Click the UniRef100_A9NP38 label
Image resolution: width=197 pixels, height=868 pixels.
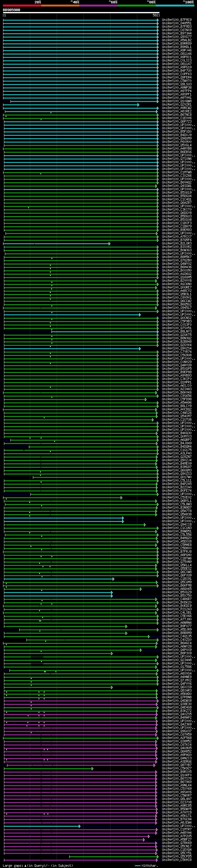point(176,88)
